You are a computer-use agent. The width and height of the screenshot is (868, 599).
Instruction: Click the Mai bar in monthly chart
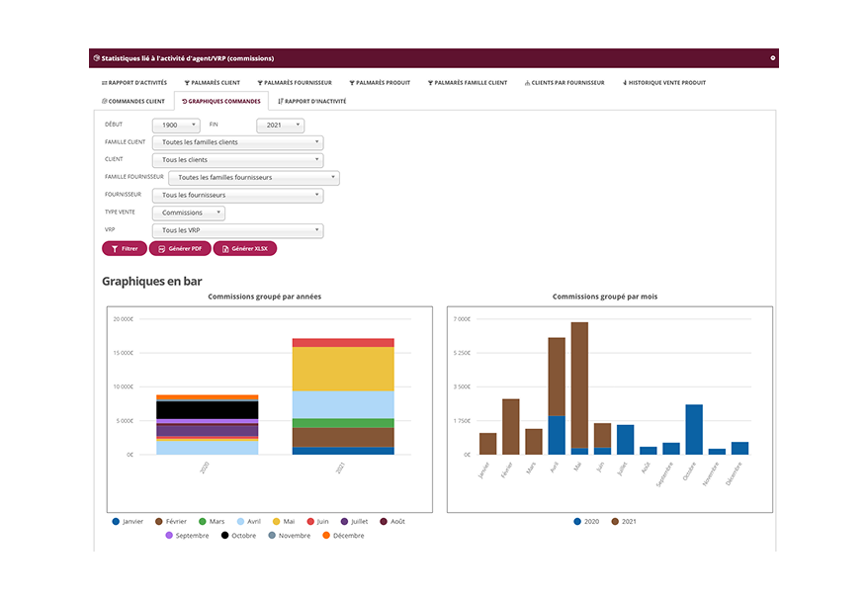pos(579,385)
